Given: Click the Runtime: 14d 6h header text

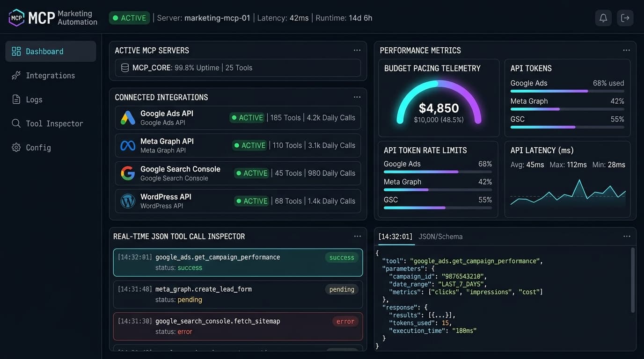Looking at the screenshot, I should 344,18.
